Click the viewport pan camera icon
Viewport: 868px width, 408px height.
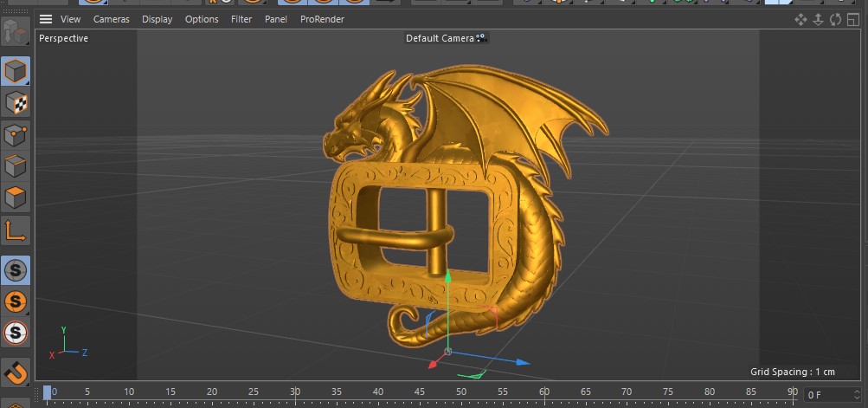[x=800, y=19]
